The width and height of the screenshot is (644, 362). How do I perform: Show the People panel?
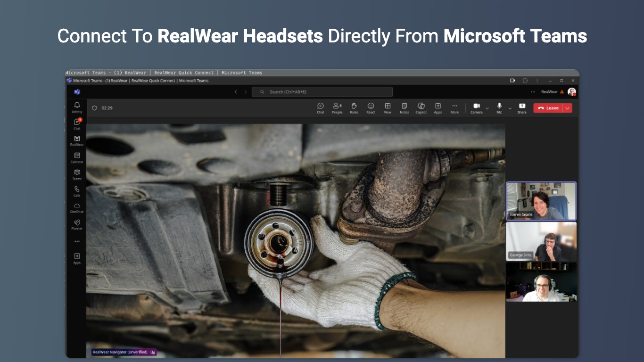click(337, 108)
